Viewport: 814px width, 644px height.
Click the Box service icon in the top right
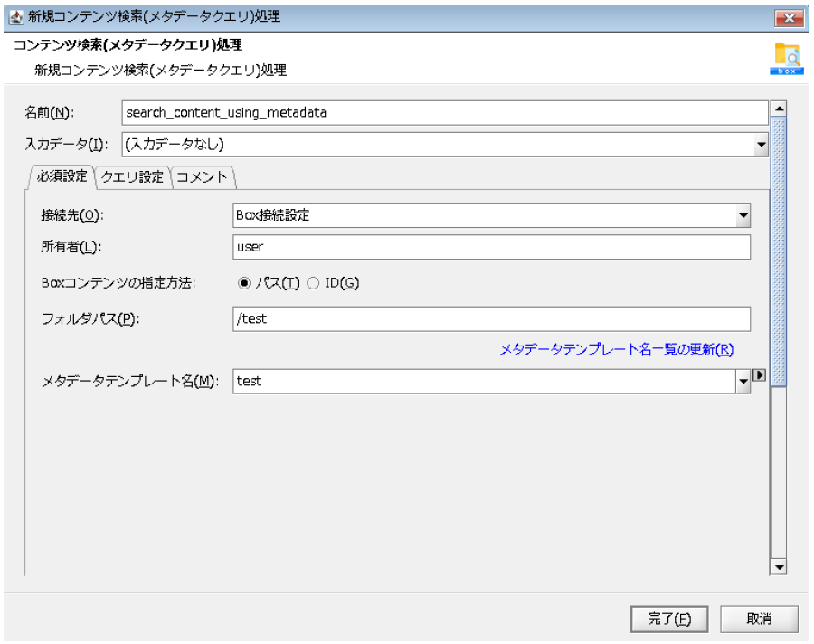coord(785,59)
